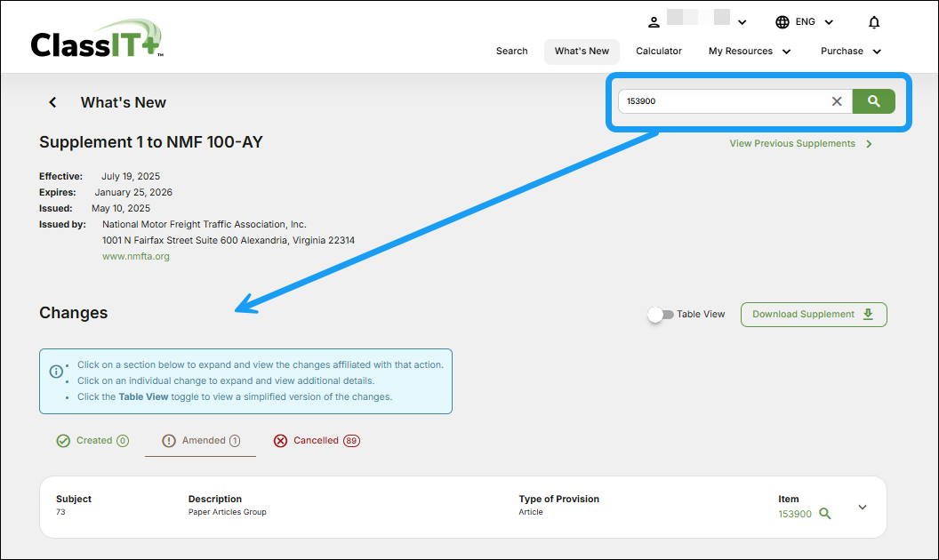Click the user profile icon

click(x=654, y=22)
